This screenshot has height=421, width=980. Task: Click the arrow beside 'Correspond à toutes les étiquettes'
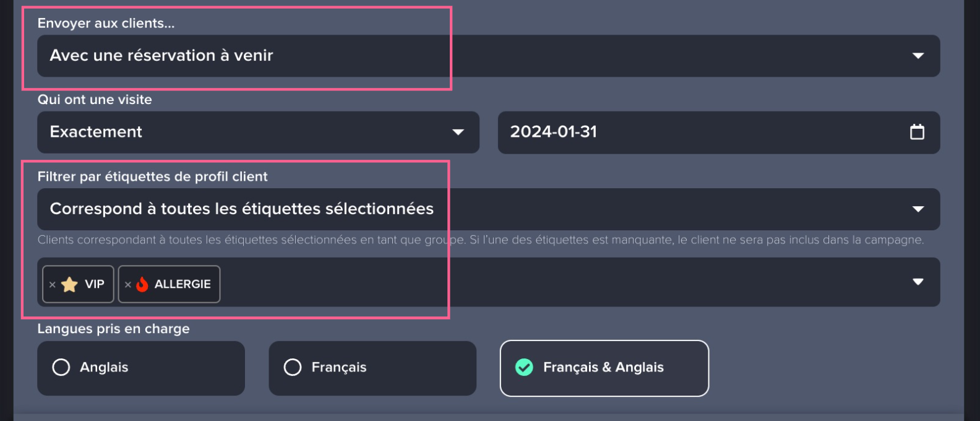pos(918,209)
